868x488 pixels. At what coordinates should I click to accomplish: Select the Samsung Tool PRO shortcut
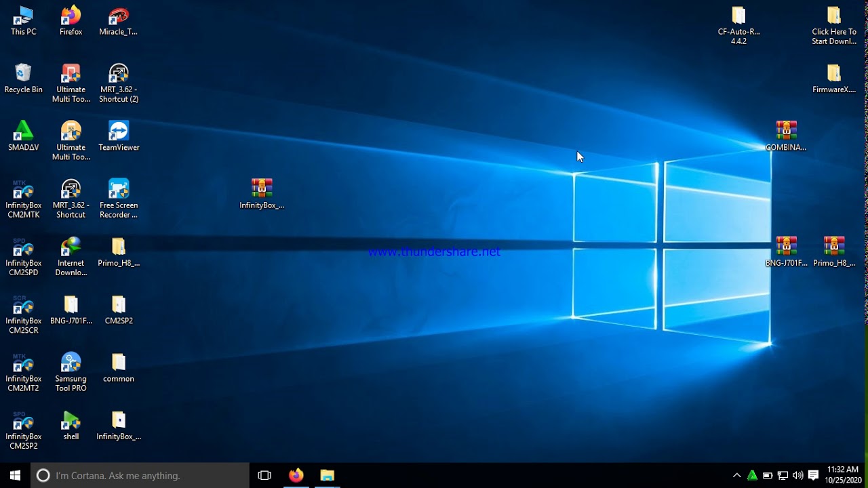pyautogui.click(x=71, y=373)
